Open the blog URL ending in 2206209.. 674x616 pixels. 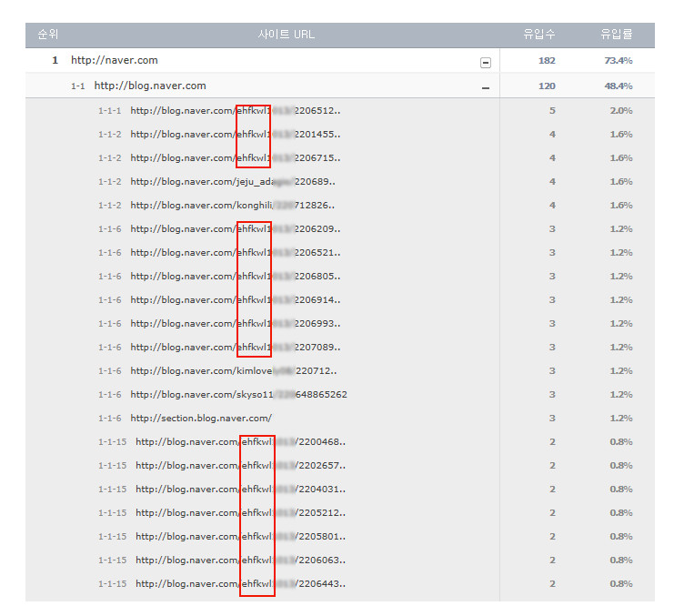point(235,228)
